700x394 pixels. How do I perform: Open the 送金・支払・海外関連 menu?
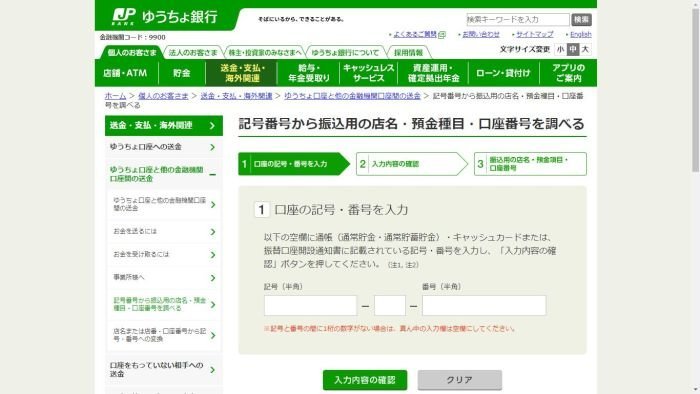point(242,73)
